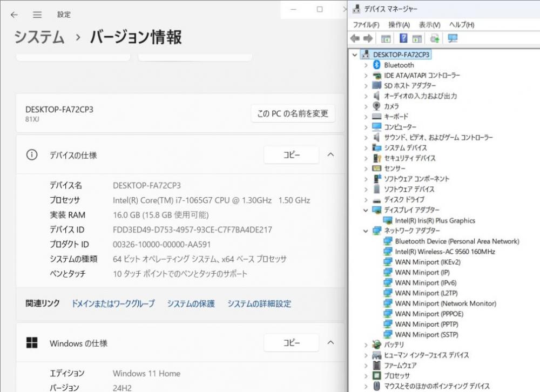Open システムの保護 link
This screenshot has height=392, width=540.
[191, 303]
